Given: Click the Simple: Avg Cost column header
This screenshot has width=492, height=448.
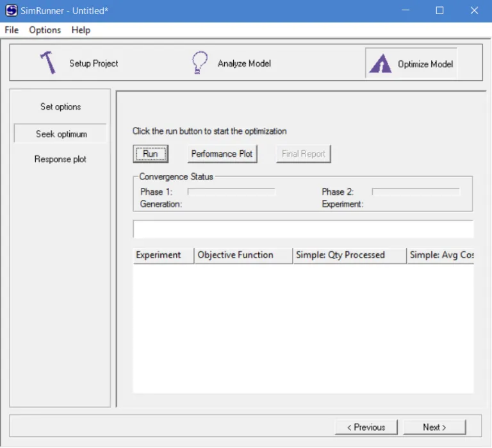Looking at the screenshot, I should coord(440,255).
